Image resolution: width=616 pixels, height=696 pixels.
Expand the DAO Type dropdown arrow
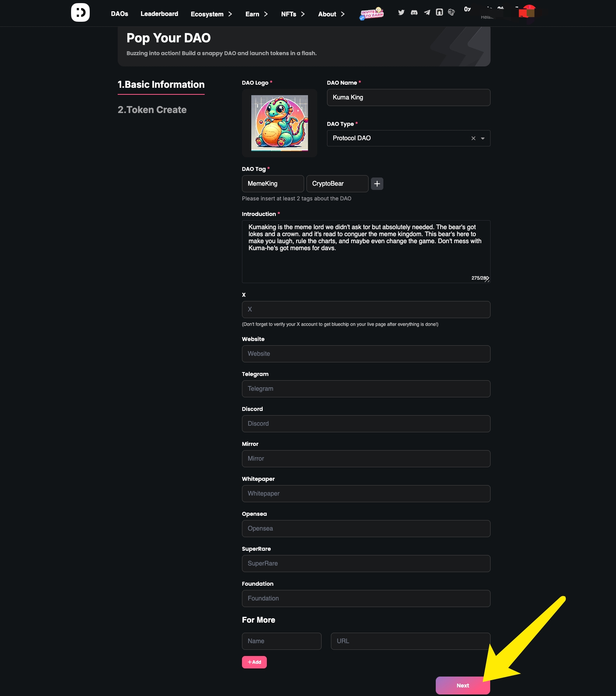click(x=483, y=138)
